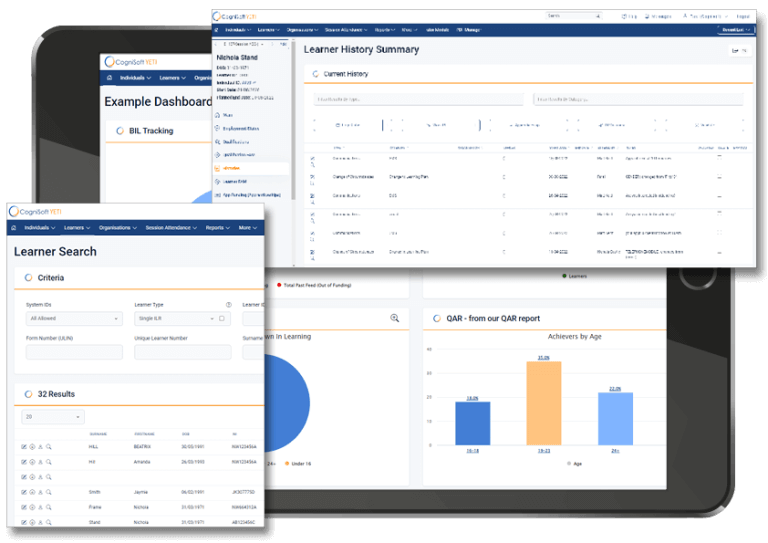Open the Reports menu in Learner Search window
Screen dimensions: 768x543
pyautogui.click(x=217, y=228)
